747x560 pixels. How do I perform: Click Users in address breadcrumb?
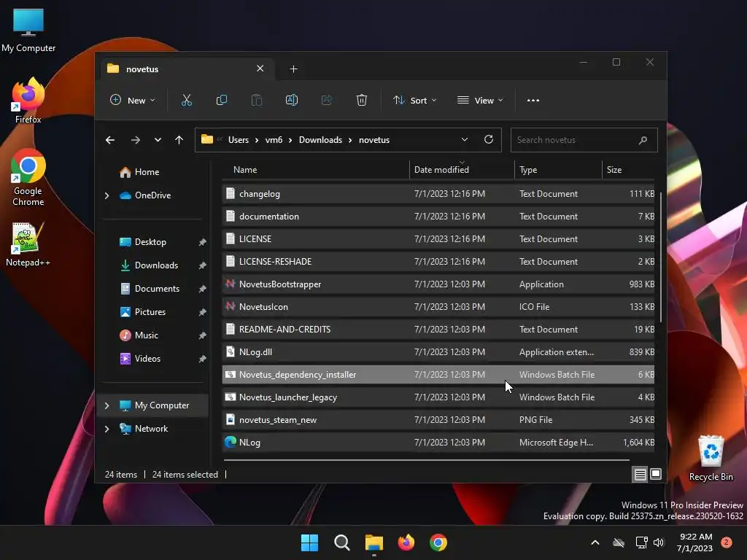tap(239, 140)
